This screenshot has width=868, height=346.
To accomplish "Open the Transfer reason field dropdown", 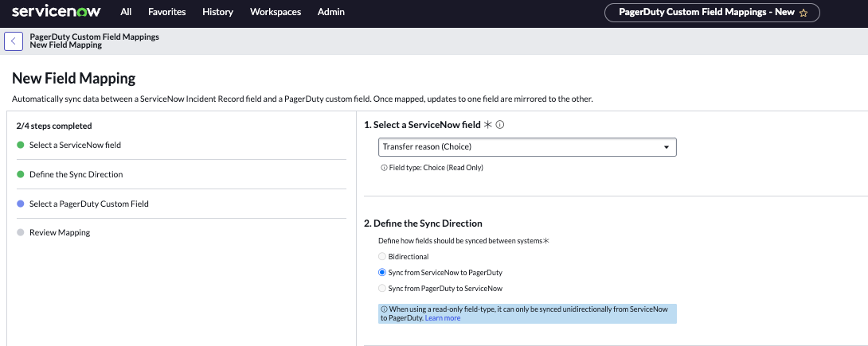I will click(526, 147).
